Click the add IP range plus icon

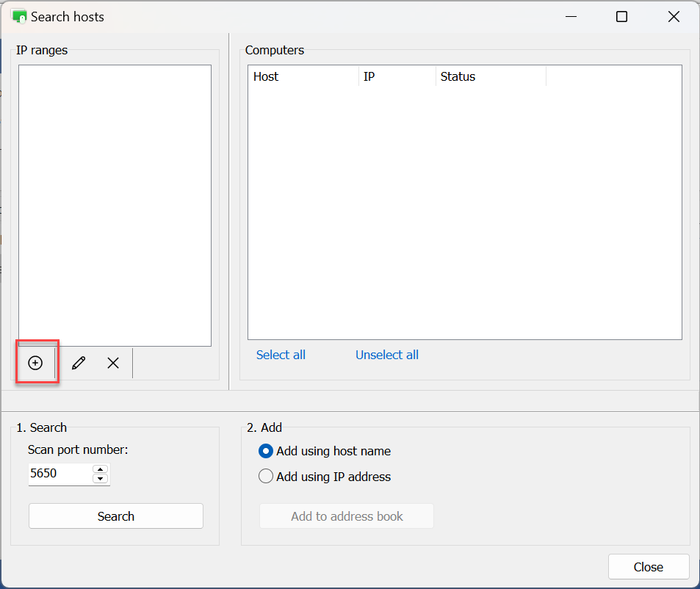[35, 363]
